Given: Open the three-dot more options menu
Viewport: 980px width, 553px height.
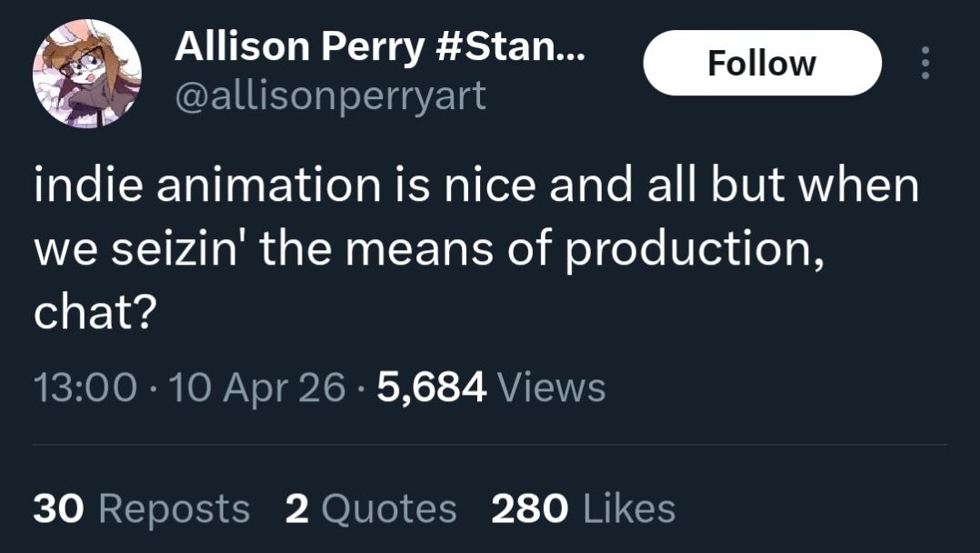Looking at the screenshot, I should (925, 64).
